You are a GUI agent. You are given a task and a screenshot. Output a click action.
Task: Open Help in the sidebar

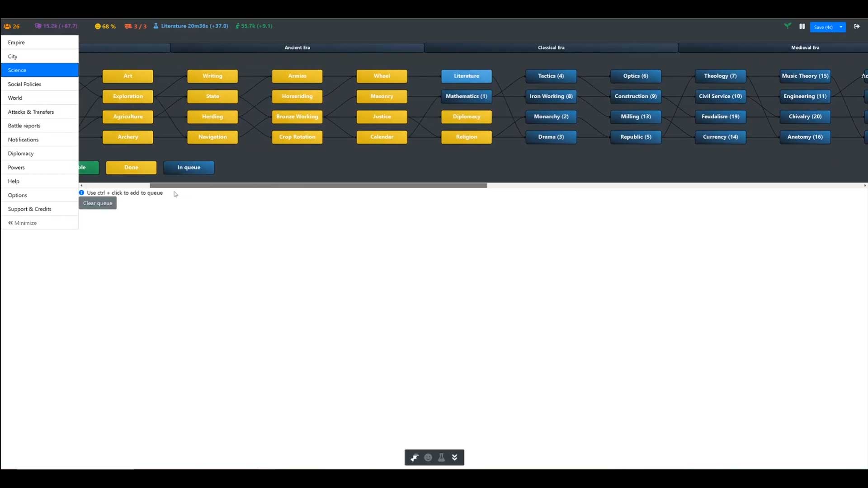click(40, 181)
